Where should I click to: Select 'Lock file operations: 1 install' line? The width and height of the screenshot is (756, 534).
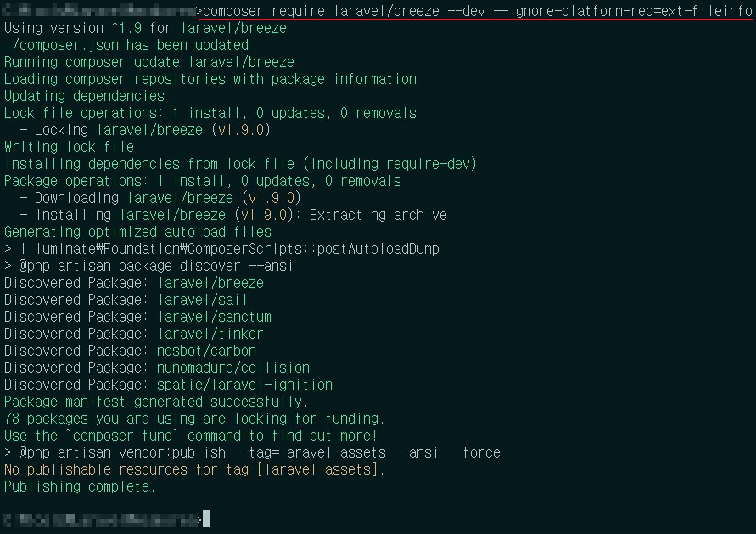(x=210, y=112)
